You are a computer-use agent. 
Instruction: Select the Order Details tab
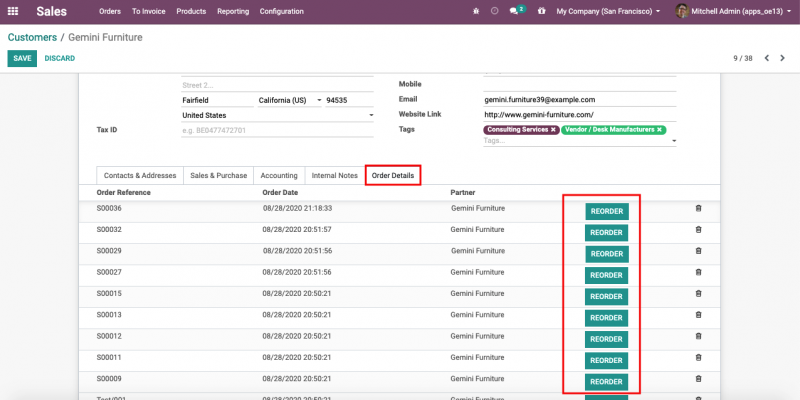[393, 176]
